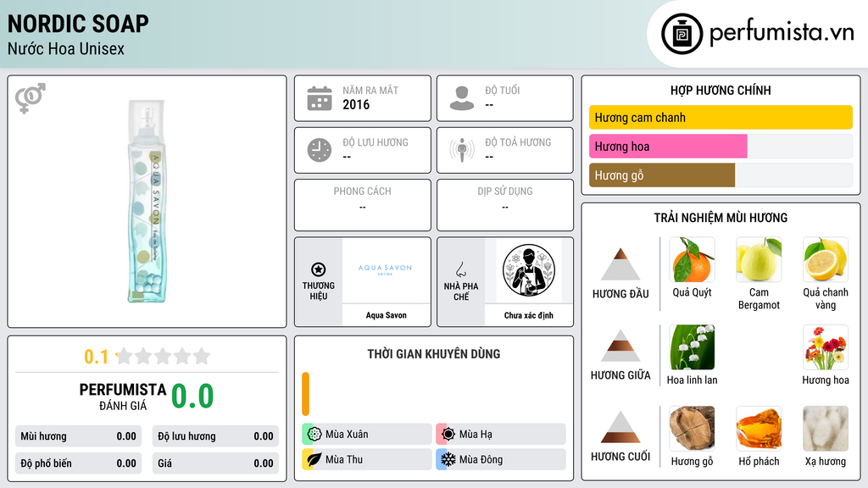This screenshot has height=488, width=868.
Task: Click the perfumista.vn bottle logo icon
Action: pos(682,34)
